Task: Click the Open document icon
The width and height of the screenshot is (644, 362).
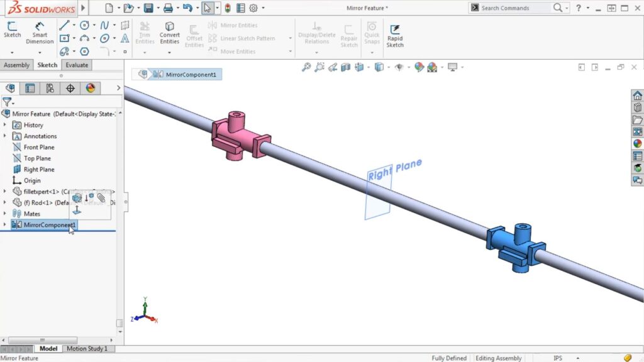Action: pyautogui.click(x=128, y=8)
